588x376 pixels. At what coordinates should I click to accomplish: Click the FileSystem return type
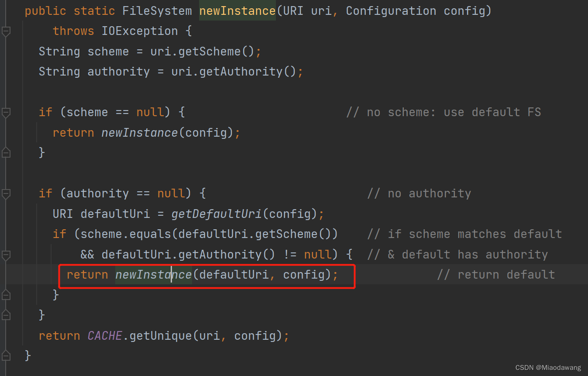pos(157,11)
